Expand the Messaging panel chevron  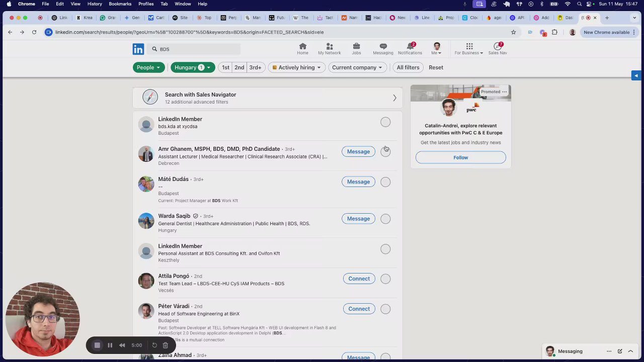631,351
